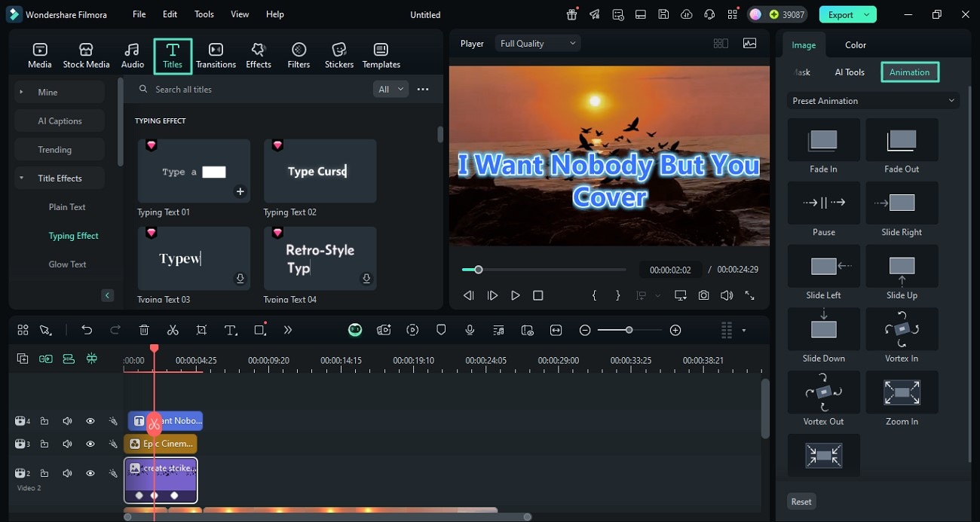Image resolution: width=980 pixels, height=522 pixels.
Task: Click the Mark In curly brace icon
Action: click(594, 295)
